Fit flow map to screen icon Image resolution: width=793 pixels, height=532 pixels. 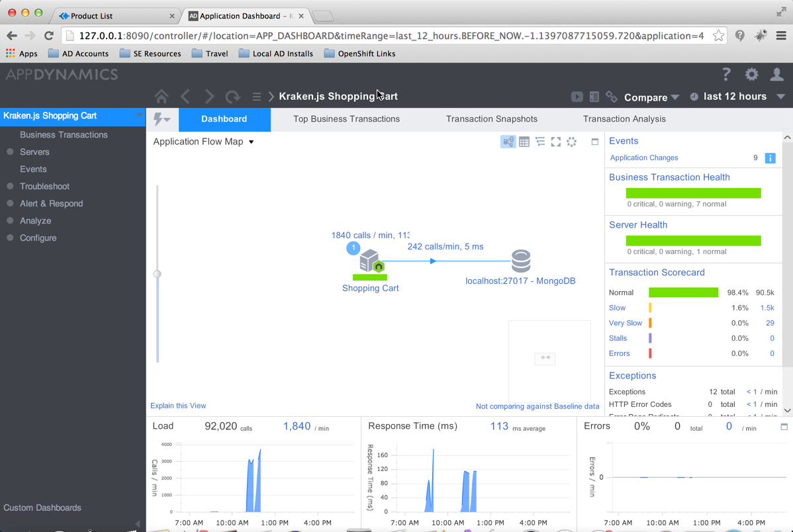point(556,142)
